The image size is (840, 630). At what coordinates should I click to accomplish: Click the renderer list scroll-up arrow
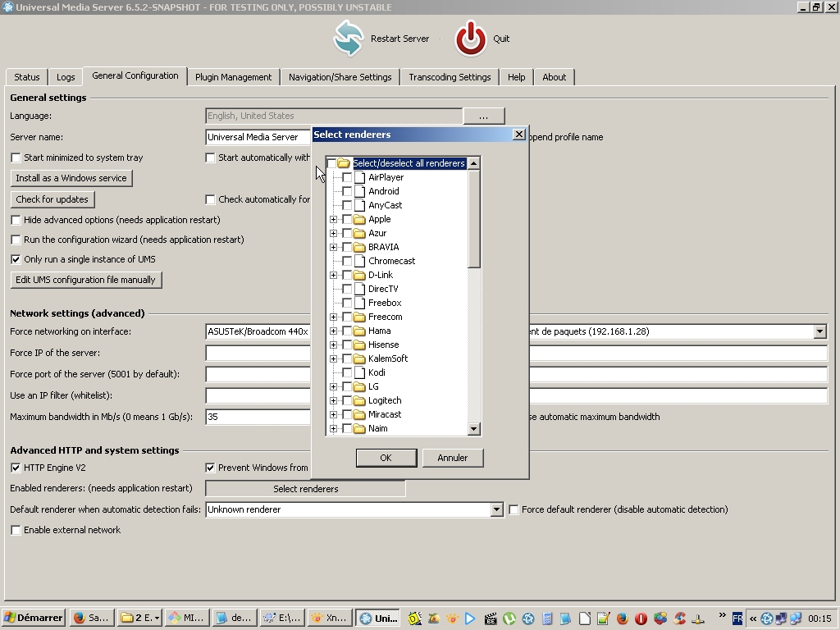point(473,163)
